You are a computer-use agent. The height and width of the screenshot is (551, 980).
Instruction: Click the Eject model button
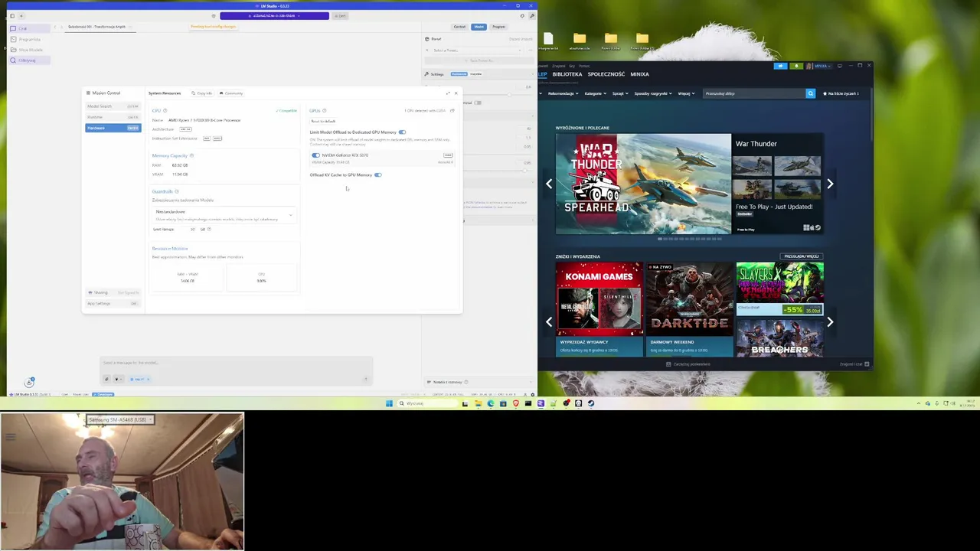coord(340,15)
